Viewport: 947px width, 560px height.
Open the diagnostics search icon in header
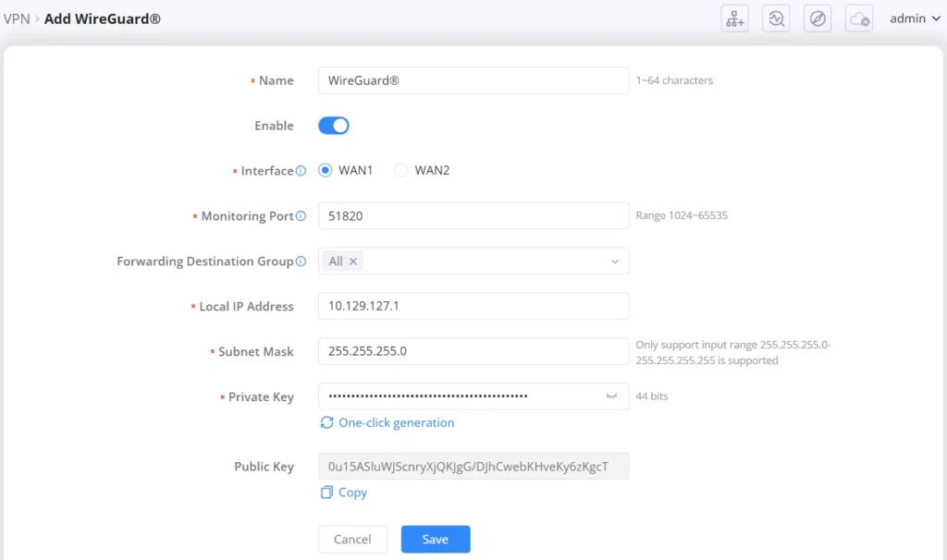pos(776,18)
